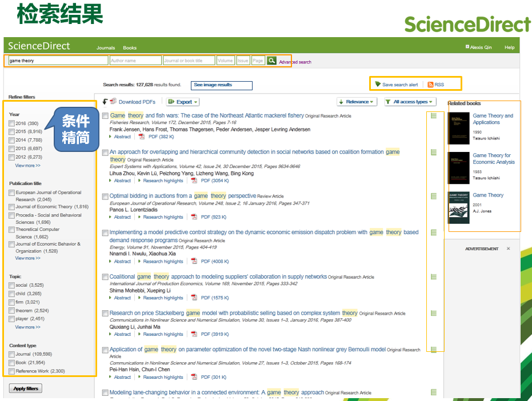Select checkbox for Optimal bidding article
This screenshot has width=532, height=401.
click(105, 197)
